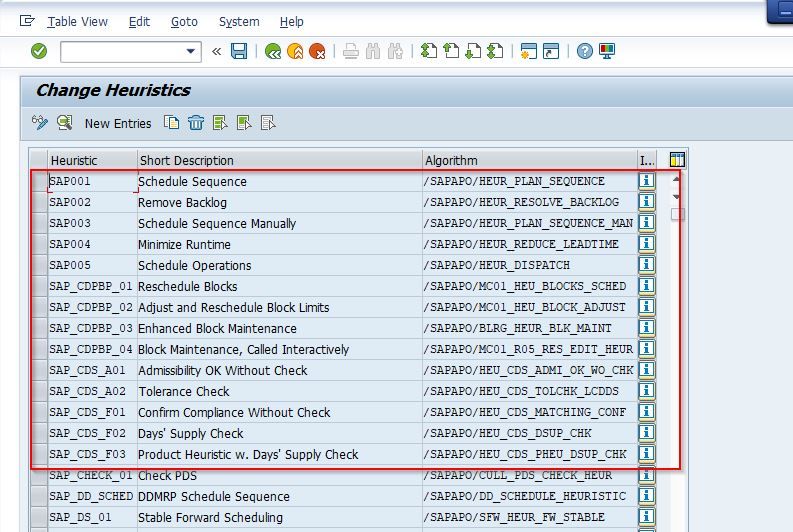793x532 pixels.
Task: Open the Edit menu
Action: pyautogui.click(x=139, y=22)
